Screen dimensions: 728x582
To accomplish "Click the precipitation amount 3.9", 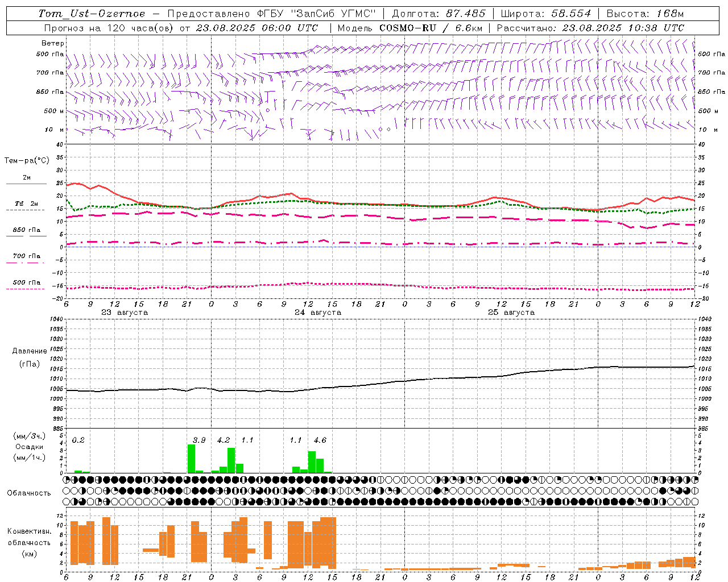I will [x=199, y=440].
